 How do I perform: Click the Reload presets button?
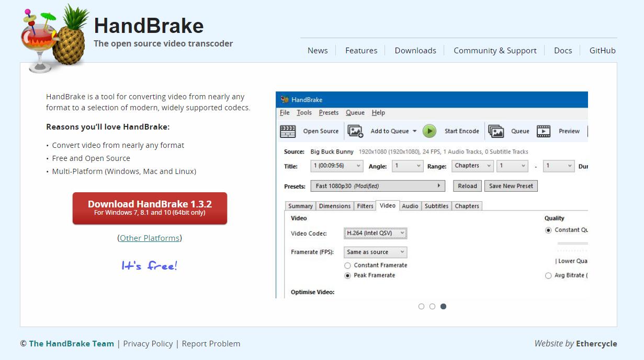coord(468,186)
